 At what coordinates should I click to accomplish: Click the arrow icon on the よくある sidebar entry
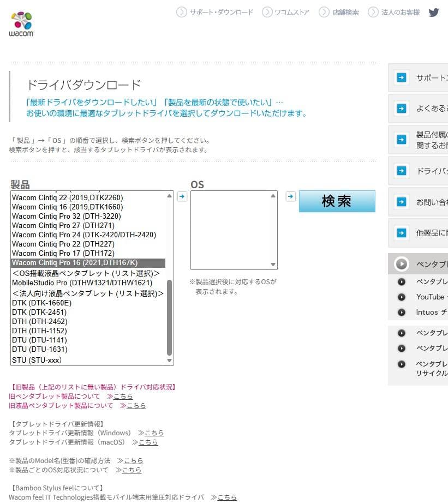[x=402, y=108]
